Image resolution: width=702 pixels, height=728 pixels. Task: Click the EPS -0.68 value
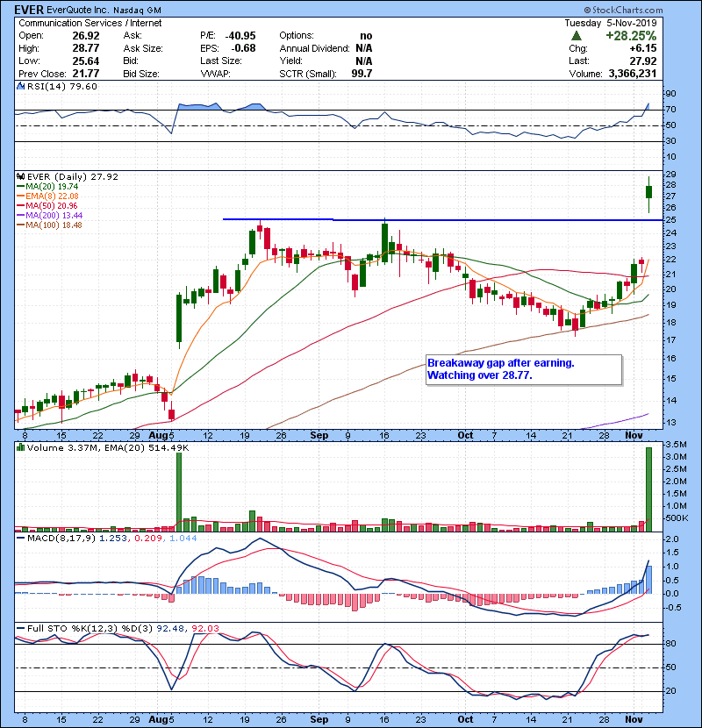(243, 48)
